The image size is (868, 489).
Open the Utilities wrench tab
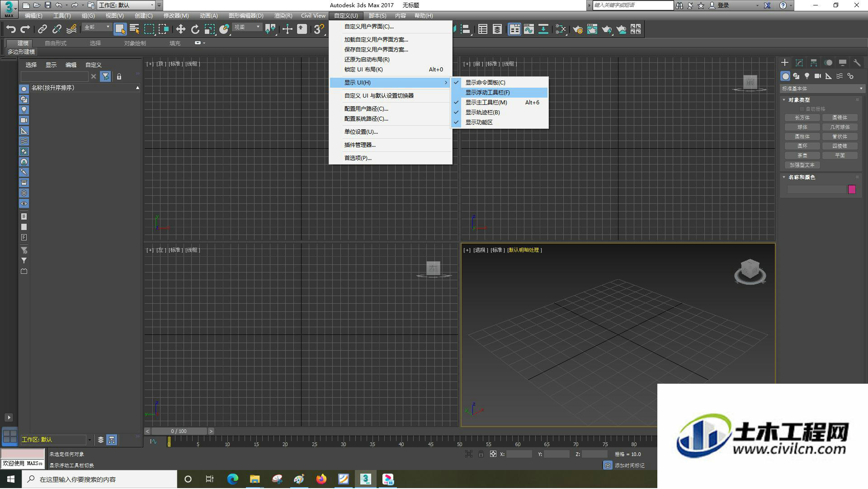click(x=857, y=63)
